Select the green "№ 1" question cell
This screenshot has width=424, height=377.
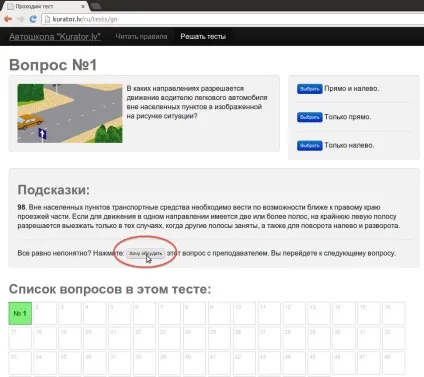point(20,313)
